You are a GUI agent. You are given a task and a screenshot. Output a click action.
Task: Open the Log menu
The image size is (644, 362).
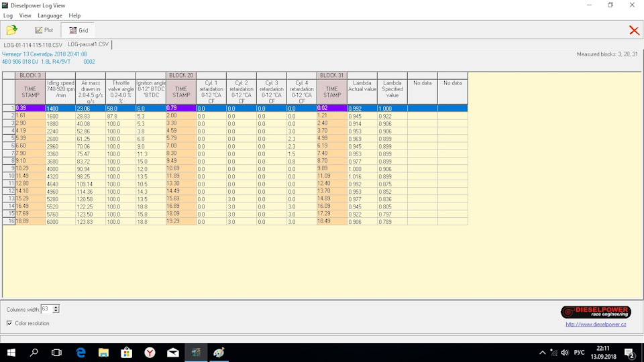click(8, 15)
